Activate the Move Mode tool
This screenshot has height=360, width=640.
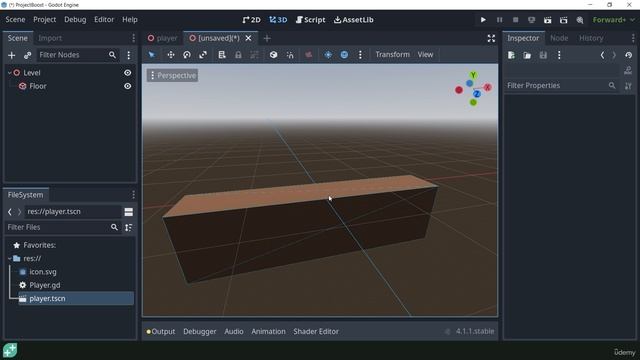pos(171,55)
